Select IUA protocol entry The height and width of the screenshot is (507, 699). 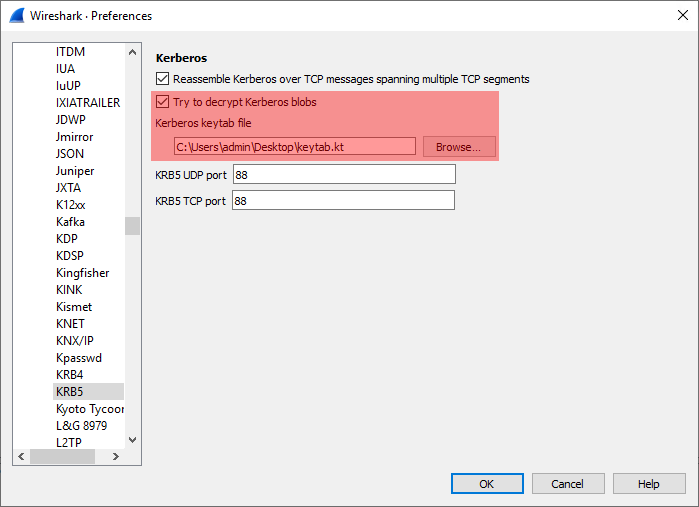(66, 69)
